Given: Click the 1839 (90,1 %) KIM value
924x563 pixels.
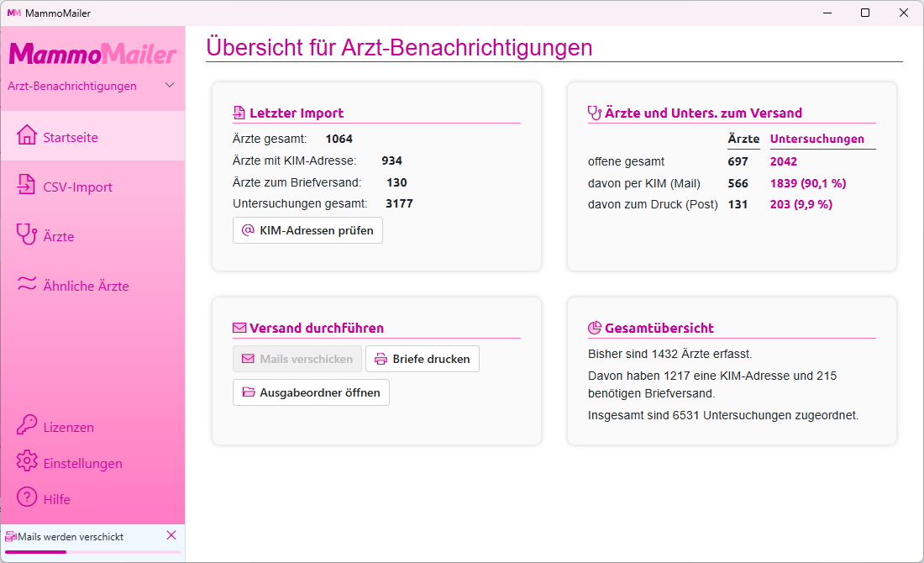Looking at the screenshot, I should [808, 183].
